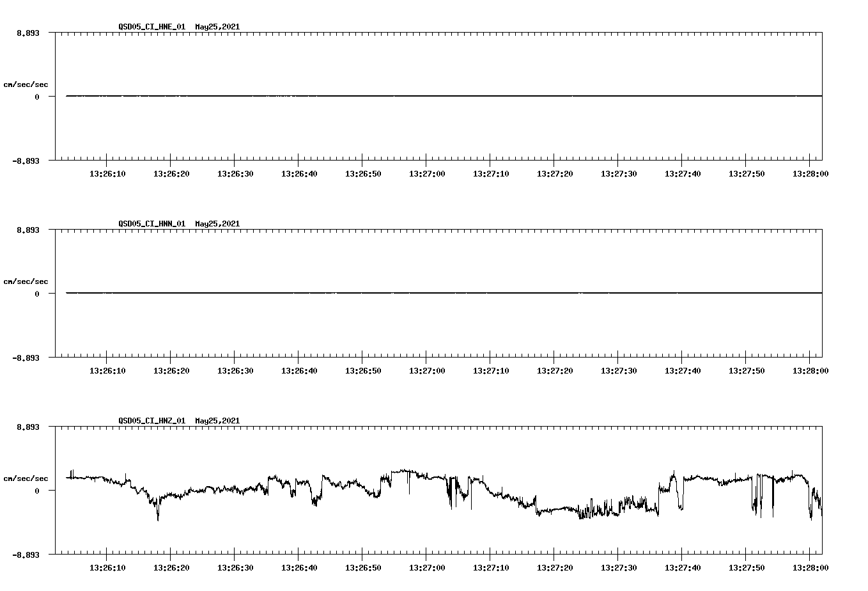Click the 13:27:00 tick label on the middle axis
The image size is (868, 591).
click(x=426, y=369)
